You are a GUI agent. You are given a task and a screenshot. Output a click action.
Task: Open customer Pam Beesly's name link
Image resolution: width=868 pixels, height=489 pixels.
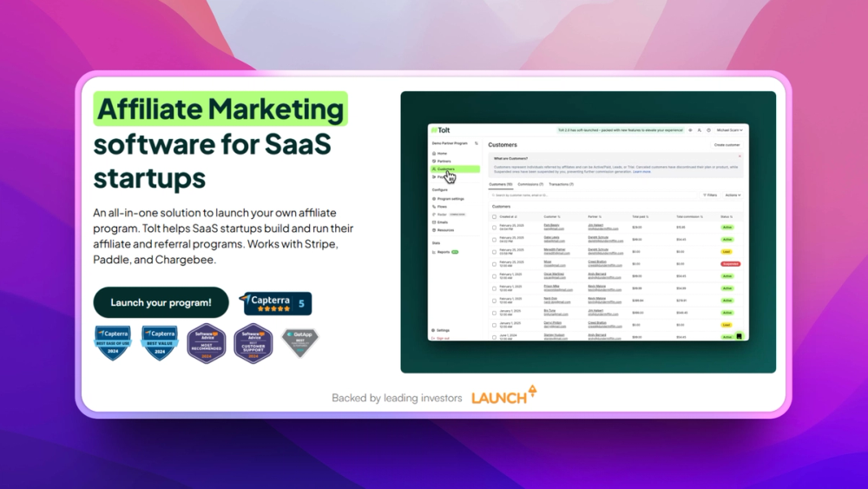click(551, 226)
